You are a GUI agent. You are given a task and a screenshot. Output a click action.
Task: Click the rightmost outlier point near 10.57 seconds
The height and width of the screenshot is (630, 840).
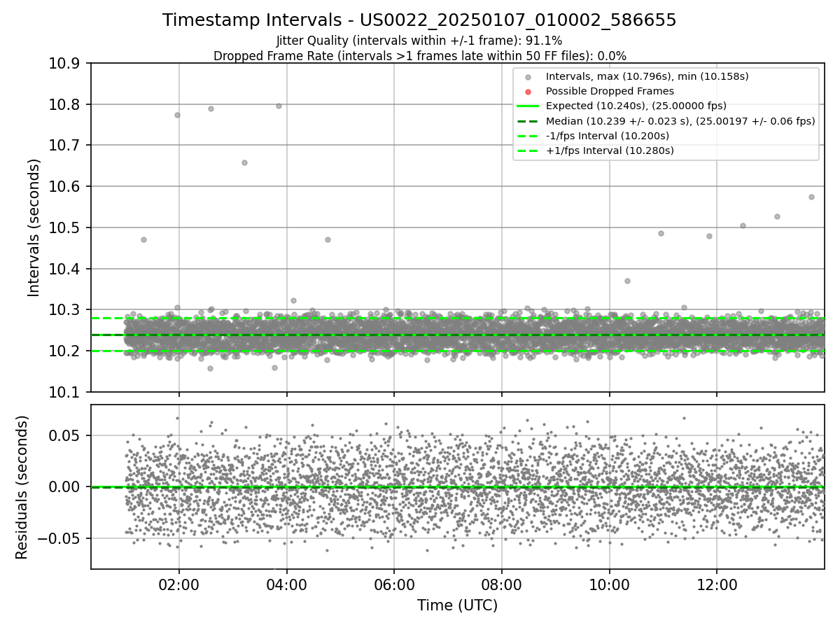pos(811,197)
